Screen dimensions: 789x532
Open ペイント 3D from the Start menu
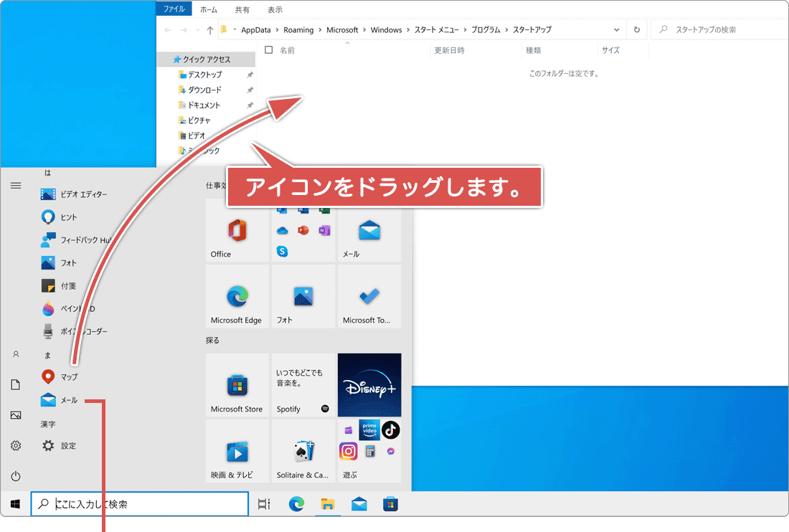(x=69, y=308)
